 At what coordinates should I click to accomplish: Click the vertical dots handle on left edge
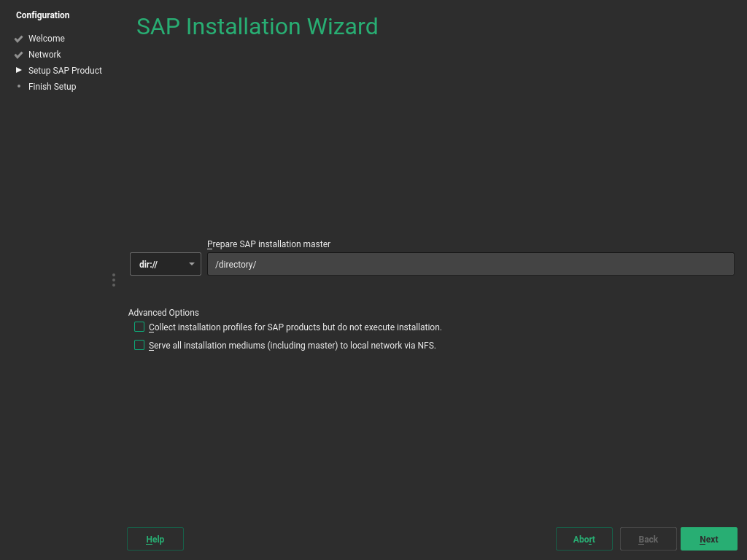pyautogui.click(x=113, y=280)
